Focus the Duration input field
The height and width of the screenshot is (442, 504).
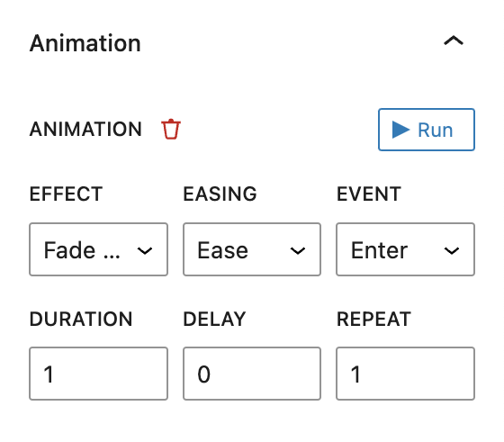[98, 374]
